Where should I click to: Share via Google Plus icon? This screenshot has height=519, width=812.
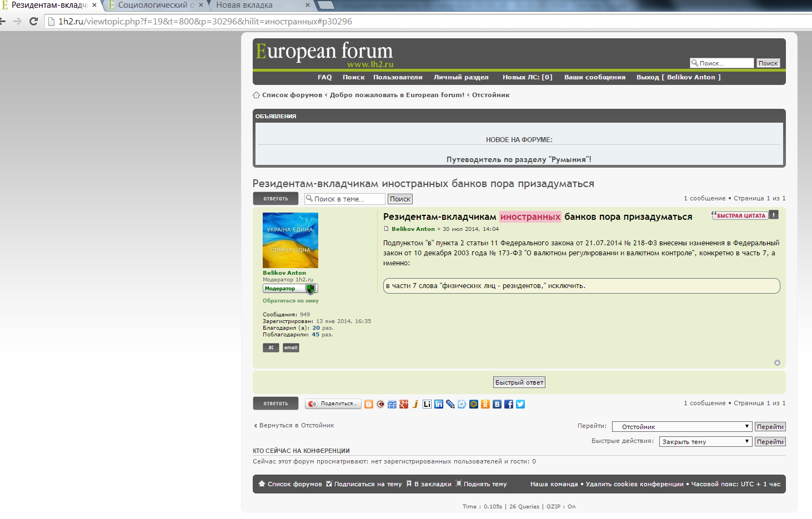pos(404,404)
